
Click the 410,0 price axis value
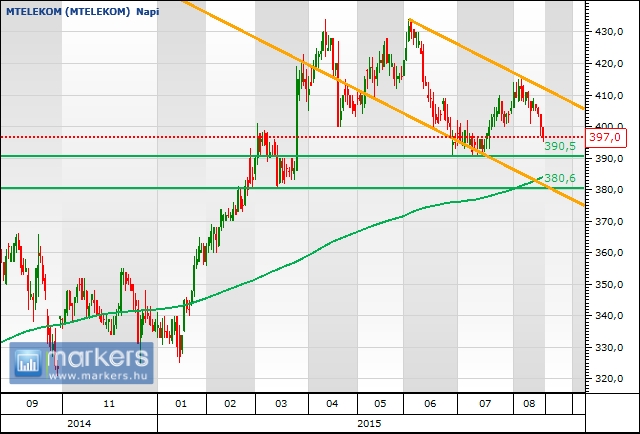click(608, 95)
